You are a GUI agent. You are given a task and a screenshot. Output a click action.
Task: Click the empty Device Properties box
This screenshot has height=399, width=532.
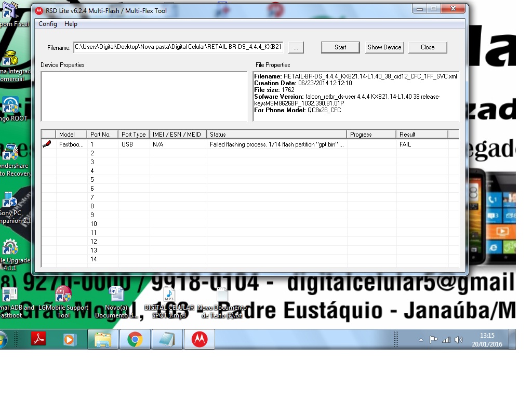pyautogui.click(x=144, y=96)
